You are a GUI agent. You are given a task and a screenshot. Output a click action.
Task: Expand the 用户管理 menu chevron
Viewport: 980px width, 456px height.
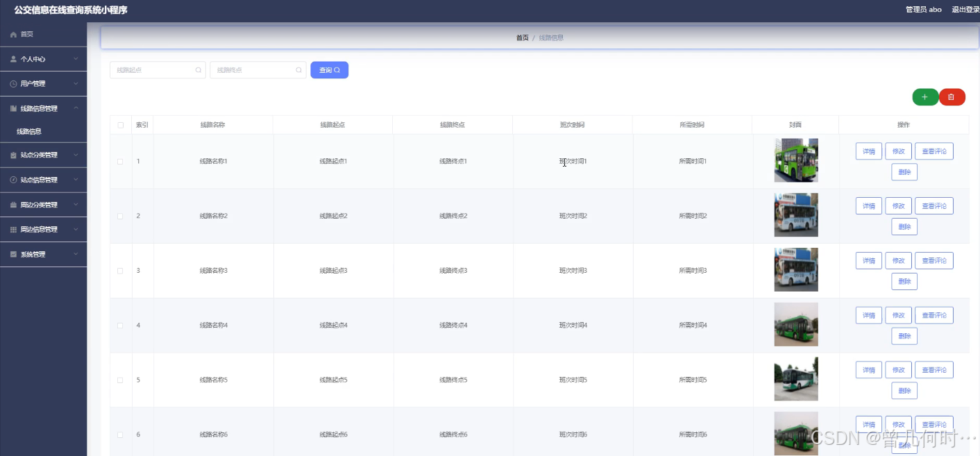pos(76,84)
